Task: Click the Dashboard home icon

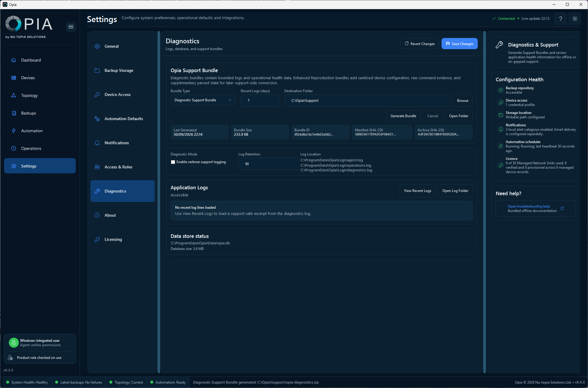Action: tap(14, 60)
